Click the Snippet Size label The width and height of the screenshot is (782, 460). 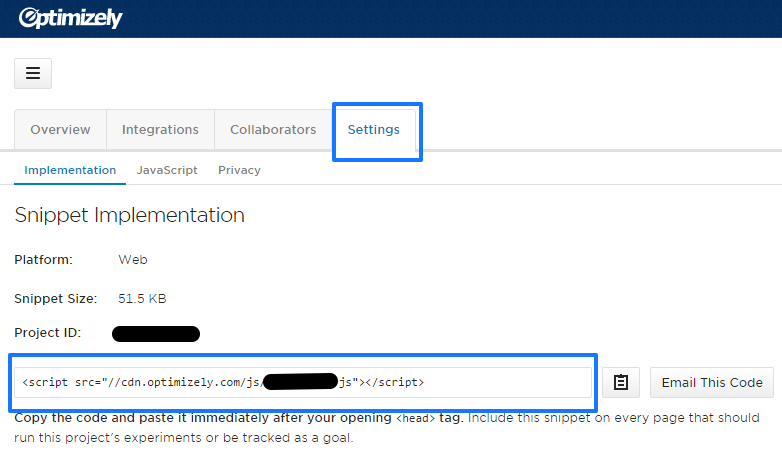click(55, 299)
